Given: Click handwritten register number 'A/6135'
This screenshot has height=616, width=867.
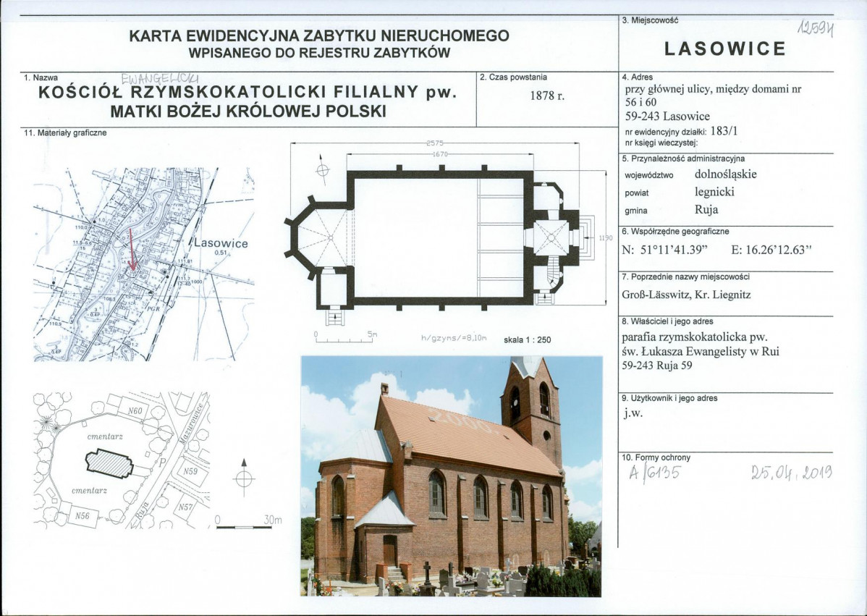Looking at the screenshot, I should pos(655,473).
